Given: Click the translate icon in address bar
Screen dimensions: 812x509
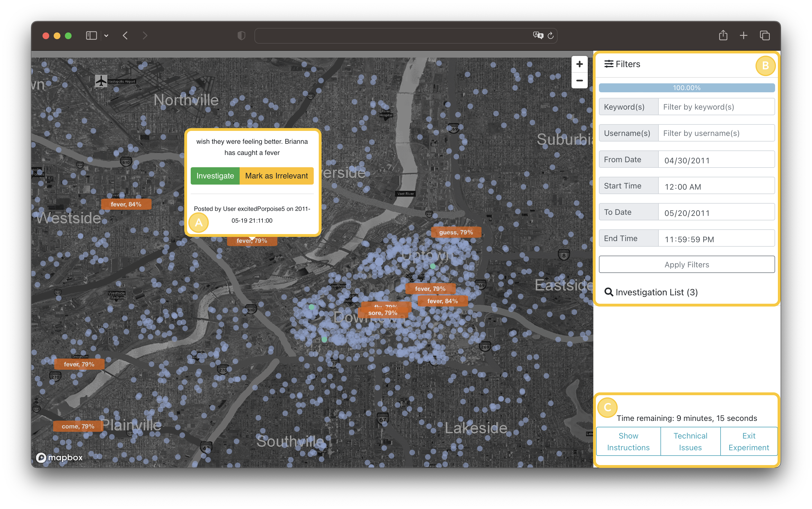Looking at the screenshot, I should point(538,35).
